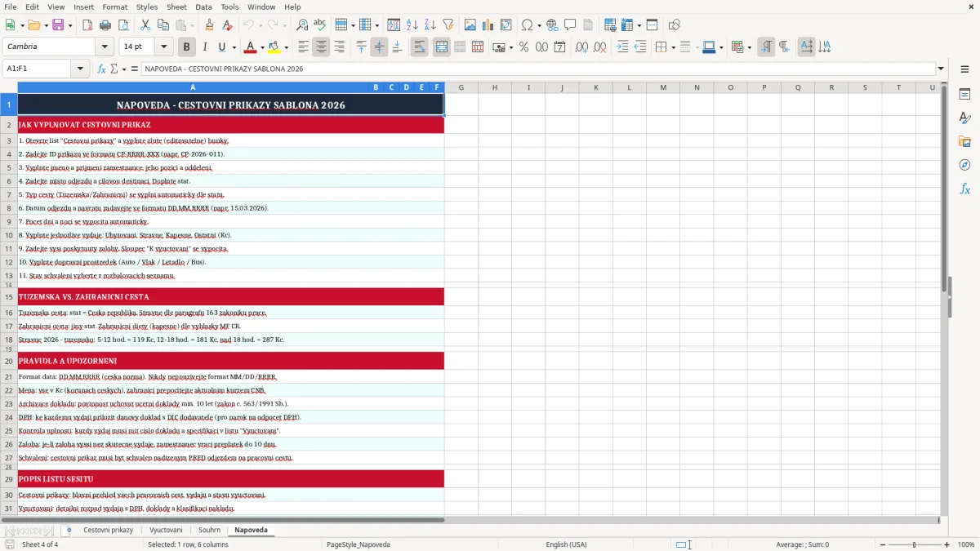The image size is (980, 551).
Task: Open the Navigator in the sidebar
Action: point(964,165)
